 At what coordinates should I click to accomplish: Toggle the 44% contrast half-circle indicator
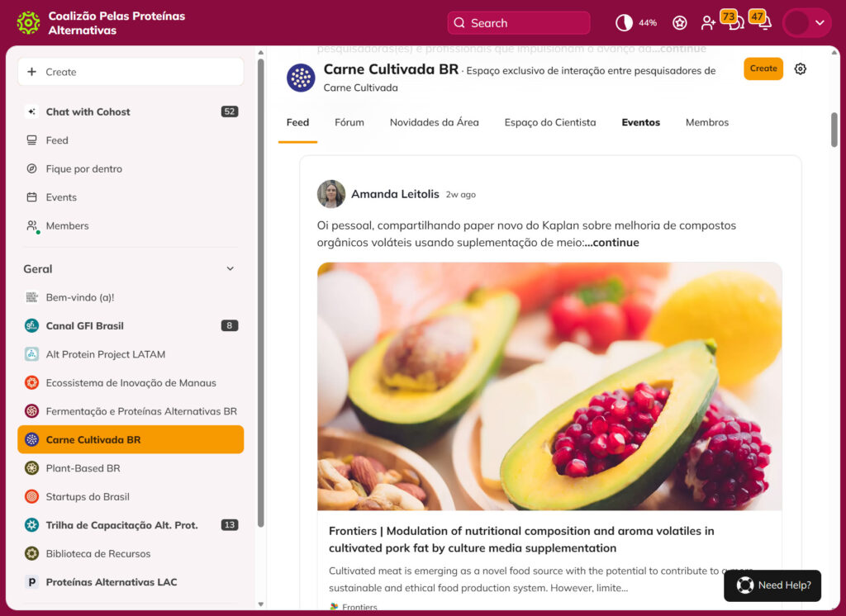pos(624,22)
